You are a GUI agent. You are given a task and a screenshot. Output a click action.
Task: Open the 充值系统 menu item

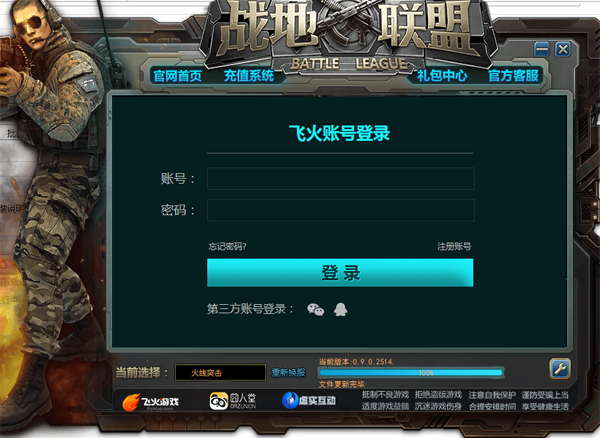point(249,76)
